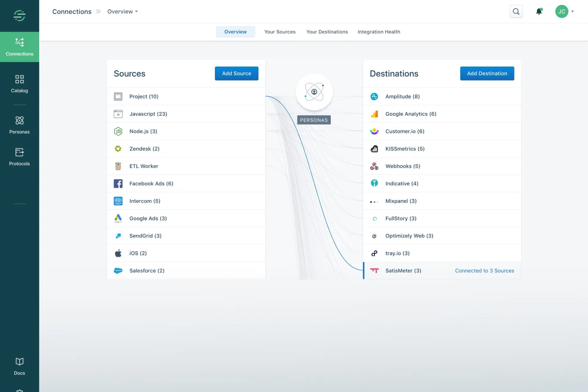
Task: Select the Intercom (5) source name
Action: 145,201
